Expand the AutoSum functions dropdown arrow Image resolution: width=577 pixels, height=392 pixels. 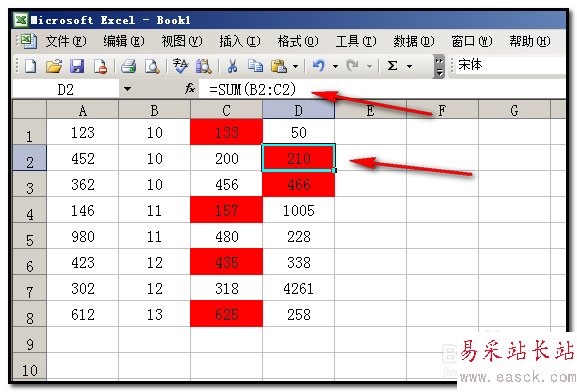(x=409, y=67)
